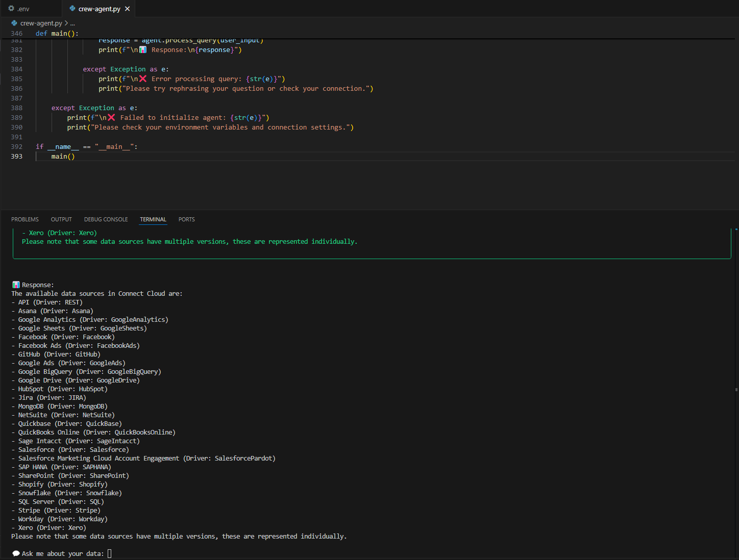Click the chart icon beside terminal 'Response:'
Screen dimensions: 739x560
(16, 285)
